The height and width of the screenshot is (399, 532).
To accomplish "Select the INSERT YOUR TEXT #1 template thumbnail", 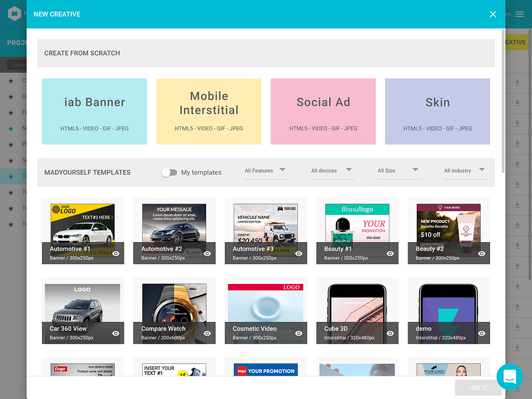I will [x=174, y=367].
